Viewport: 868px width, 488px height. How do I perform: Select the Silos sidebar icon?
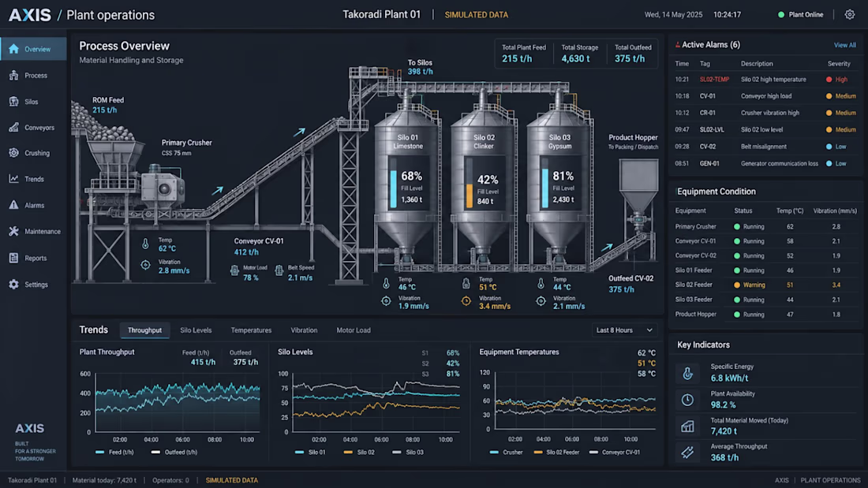tap(14, 102)
